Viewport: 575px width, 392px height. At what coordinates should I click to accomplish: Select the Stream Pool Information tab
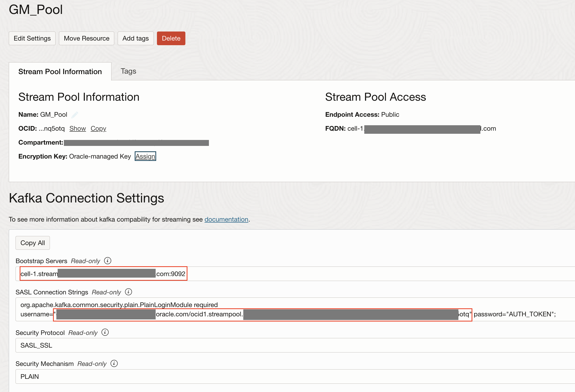[x=60, y=72]
